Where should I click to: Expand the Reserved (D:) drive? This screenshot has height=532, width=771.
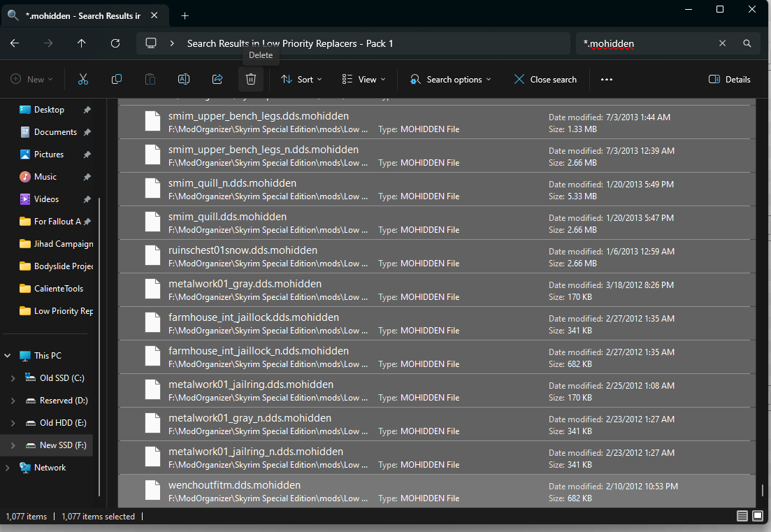click(x=13, y=401)
